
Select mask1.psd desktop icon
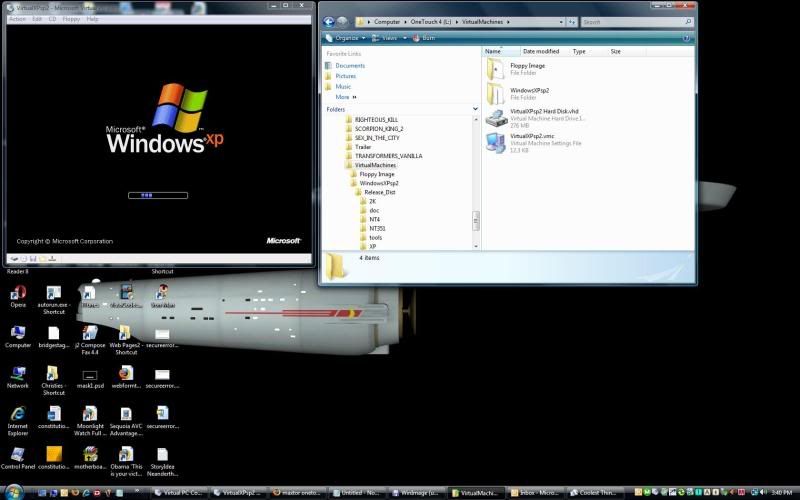point(90,378)
